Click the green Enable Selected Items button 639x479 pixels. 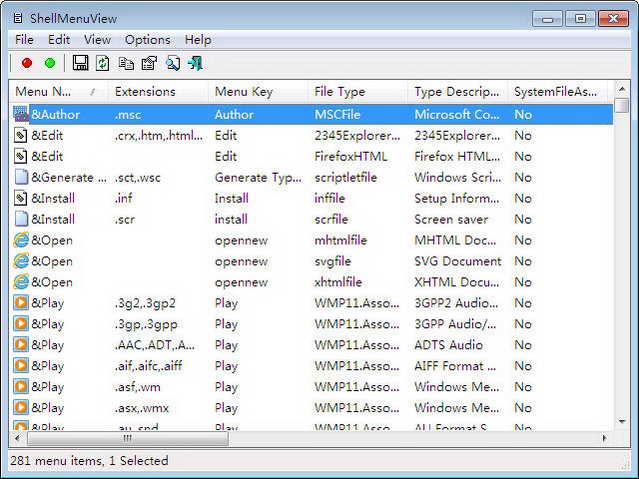click(x=50, y=63)
